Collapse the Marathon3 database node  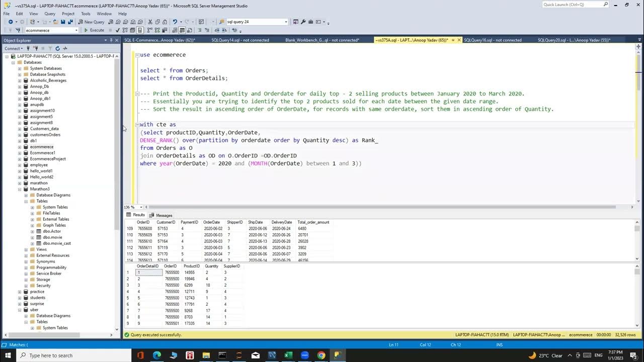[x=20, y=189]
